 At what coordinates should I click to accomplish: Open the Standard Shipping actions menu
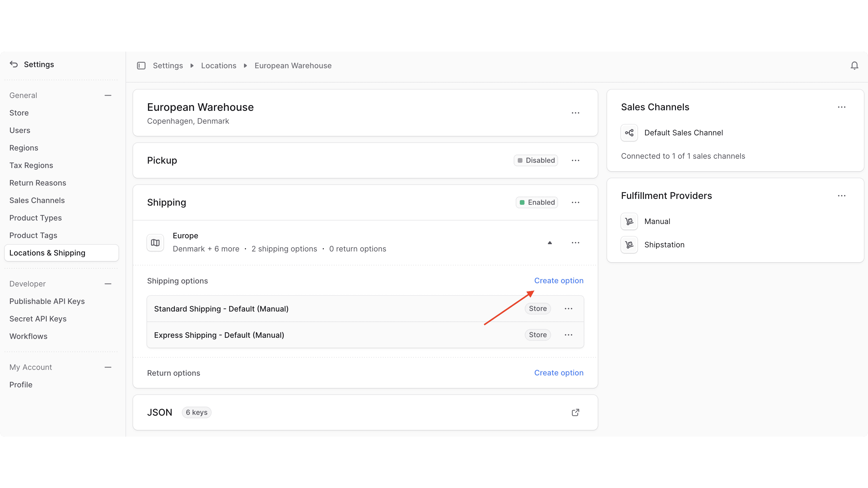click(569, 309)
